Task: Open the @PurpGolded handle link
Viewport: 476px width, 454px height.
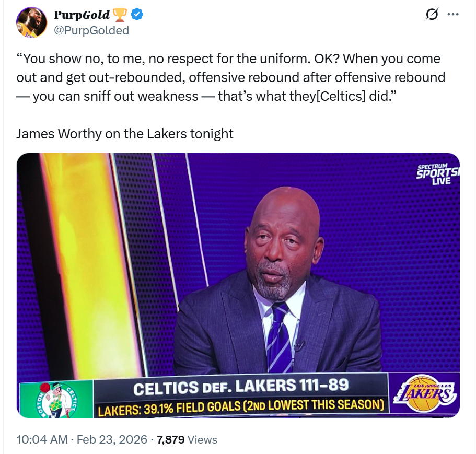Action: tap(91, 30)
